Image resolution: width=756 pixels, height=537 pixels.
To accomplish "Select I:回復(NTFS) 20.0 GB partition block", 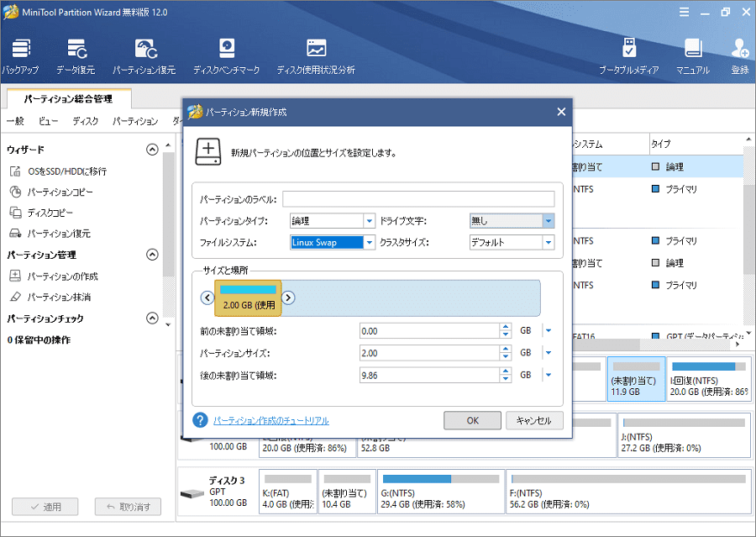I will (x=709, y=379).
